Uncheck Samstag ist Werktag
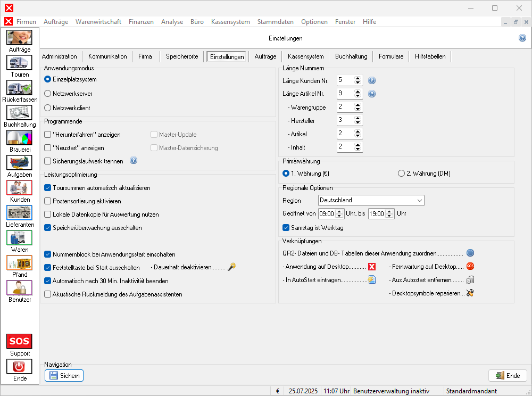Image resolution: width=532 pixels, height=396 pixels. tap(286, 228)
